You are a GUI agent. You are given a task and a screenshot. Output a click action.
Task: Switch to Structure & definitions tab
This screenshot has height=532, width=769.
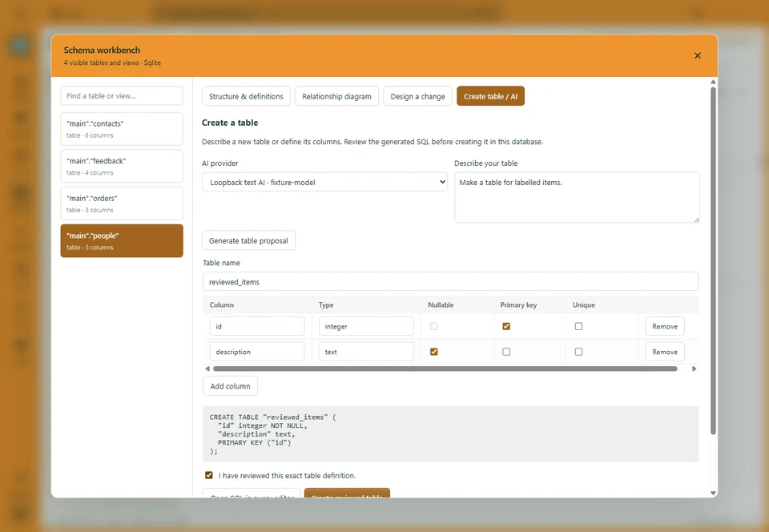pyautogui.click(x=246, y=96)
